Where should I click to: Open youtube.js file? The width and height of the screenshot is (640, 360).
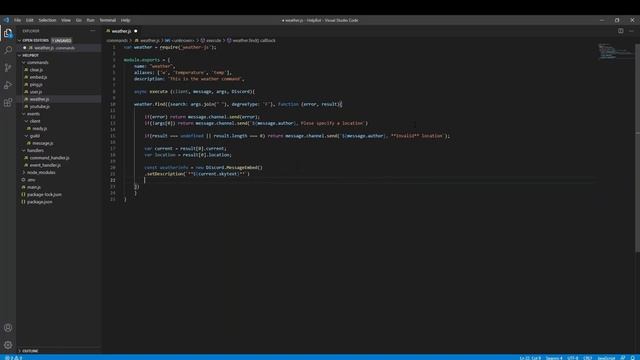(40, 107)
